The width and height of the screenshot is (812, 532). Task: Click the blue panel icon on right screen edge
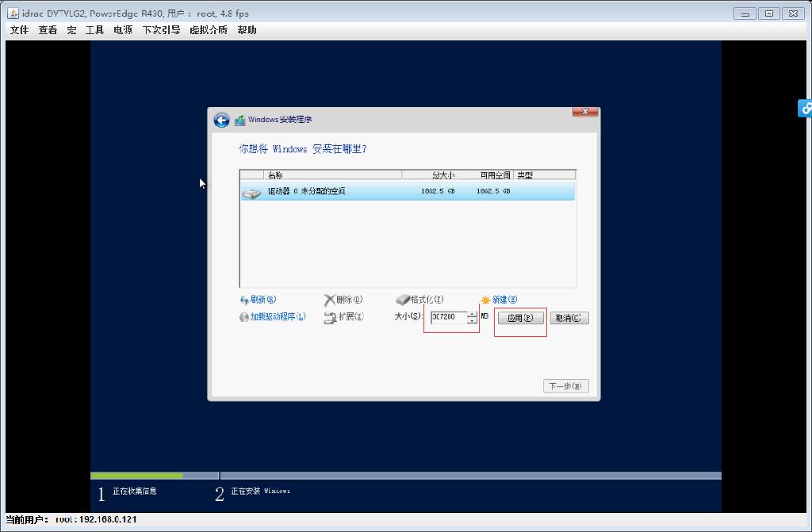click(806, 109)
